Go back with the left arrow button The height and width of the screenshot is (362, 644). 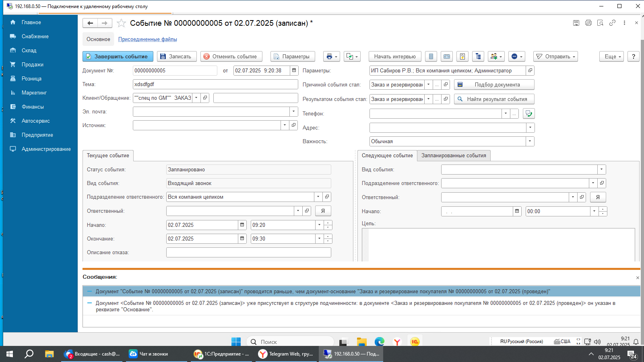click(x=90, y=23)
